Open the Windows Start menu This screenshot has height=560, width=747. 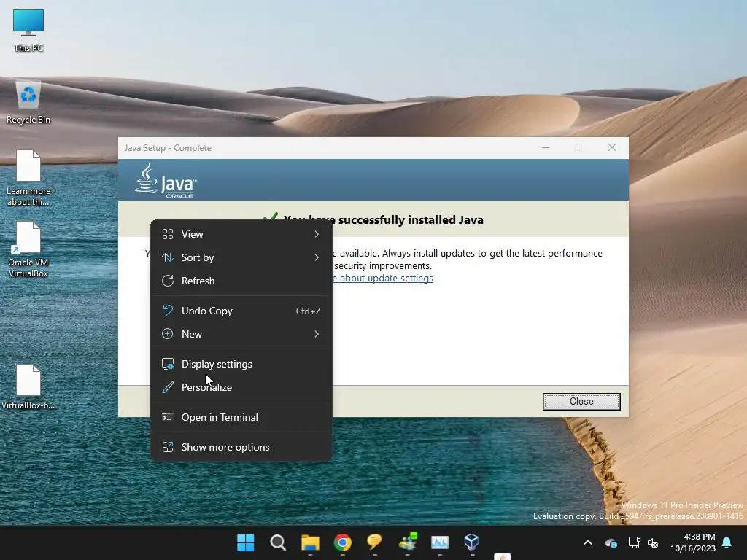pyautogui.click(x=246, y=542)
